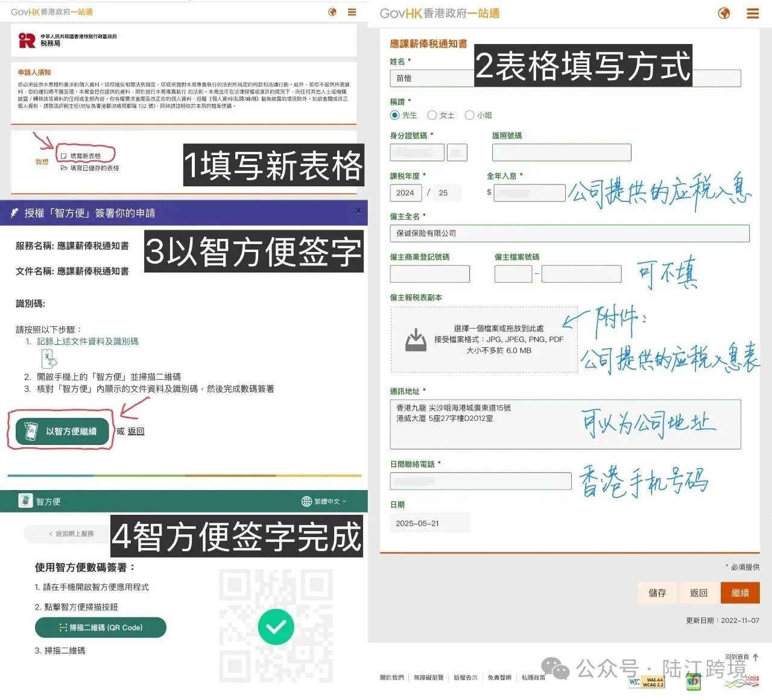This screenshot has height=700, width=772.
Task: Click the 返回 link beside 以智方便繼續
Action: [x=136, y=431]
